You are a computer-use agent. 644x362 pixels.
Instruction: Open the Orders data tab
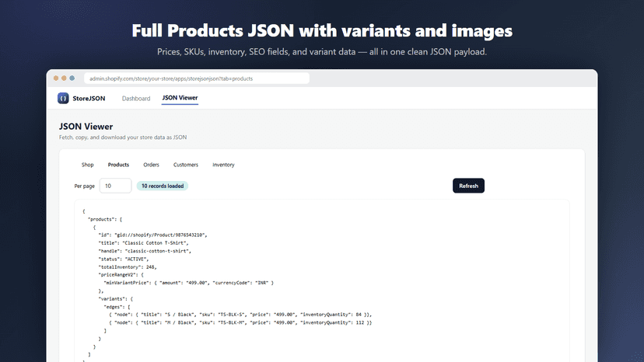151,165
